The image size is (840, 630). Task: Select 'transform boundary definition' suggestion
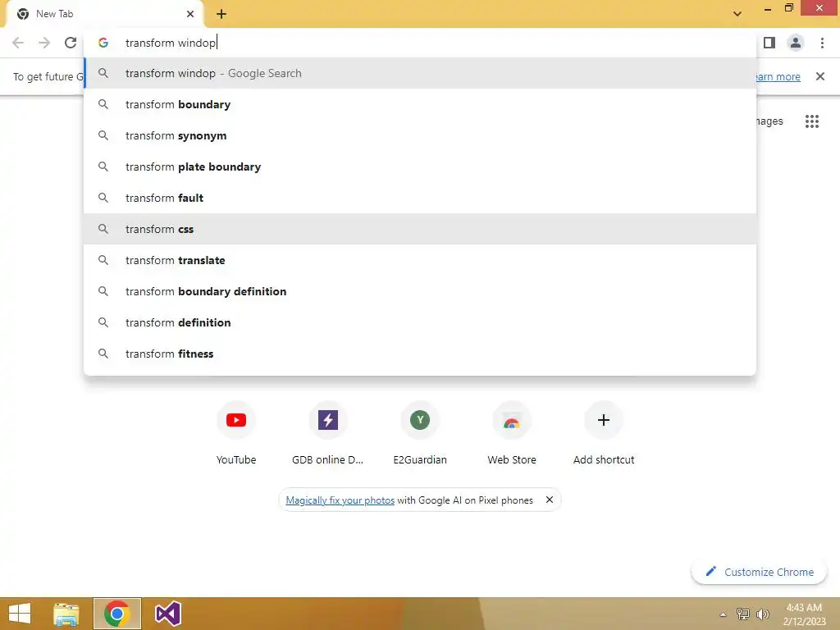click(420, 291)
